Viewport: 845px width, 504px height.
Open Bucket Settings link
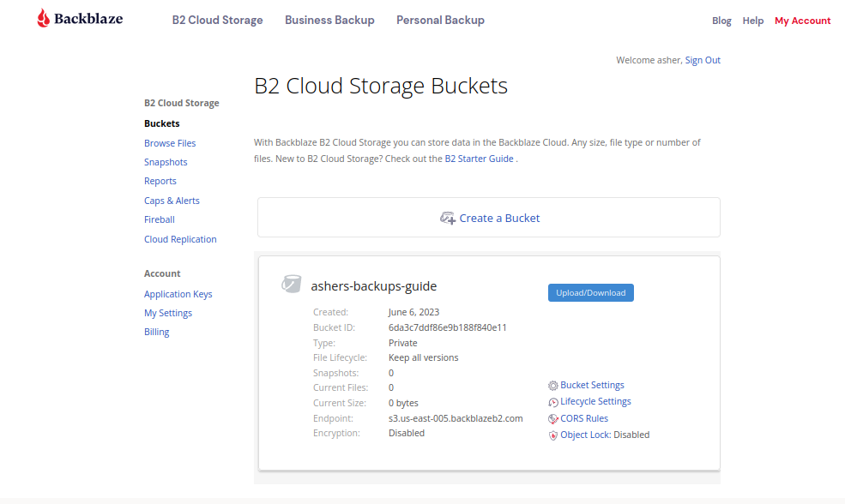(592, 385)
